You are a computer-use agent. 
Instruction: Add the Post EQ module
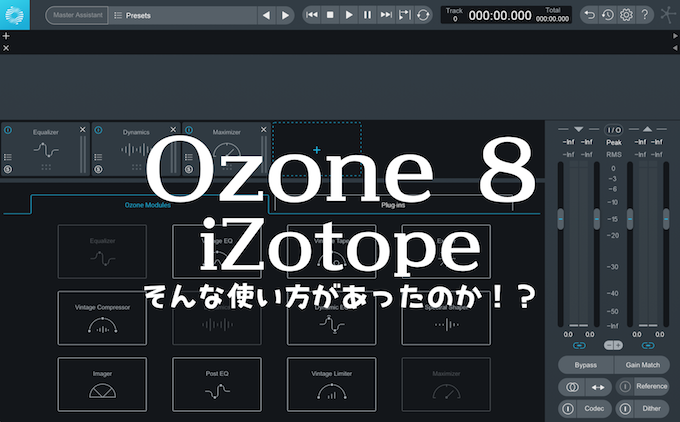point(217,384)
